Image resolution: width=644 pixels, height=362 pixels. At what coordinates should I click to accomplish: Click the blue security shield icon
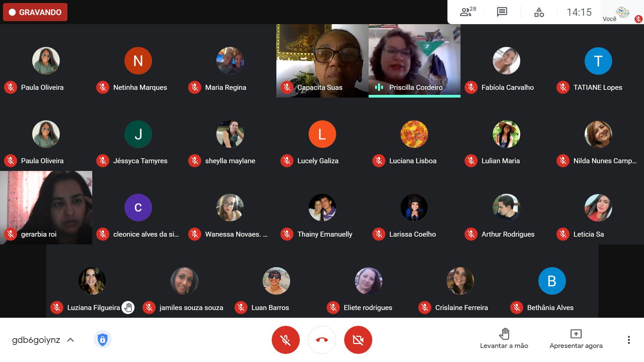(x=102, y=340)
